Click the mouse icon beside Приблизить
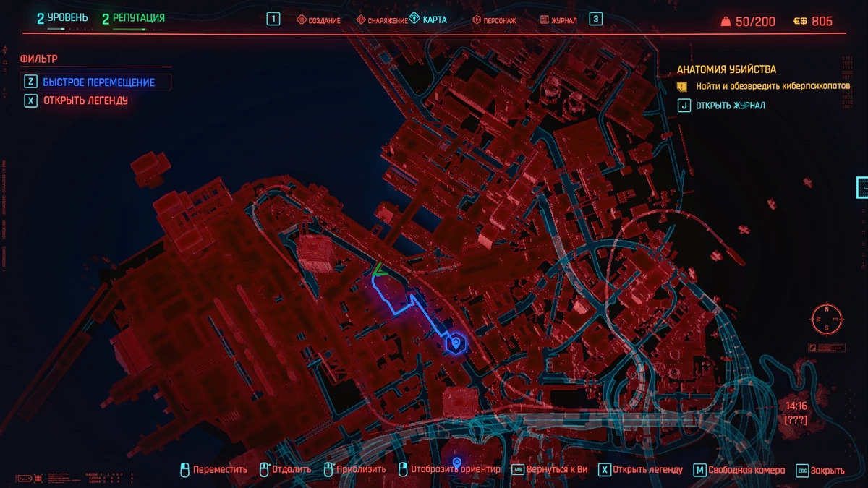Screen dimensions: 868x488 pos(329,470)
